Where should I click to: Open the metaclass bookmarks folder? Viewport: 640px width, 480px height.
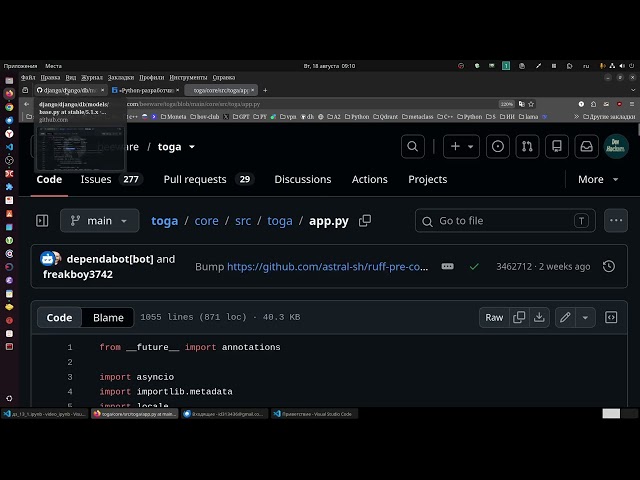click(418, 117)
